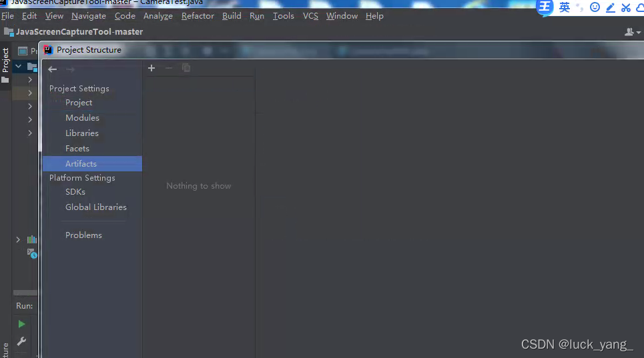Select Scratches and Consoles icon

pyautogui.click(x=32, y=253)
